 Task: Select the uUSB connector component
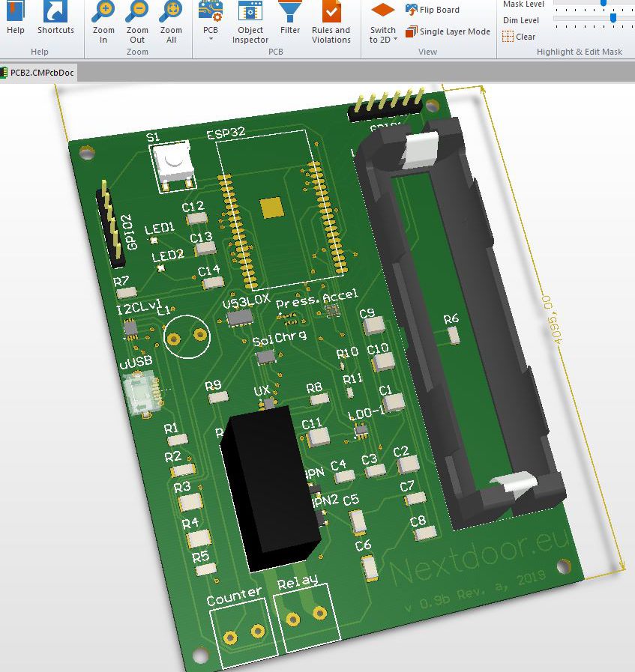(x=142, y=393)
